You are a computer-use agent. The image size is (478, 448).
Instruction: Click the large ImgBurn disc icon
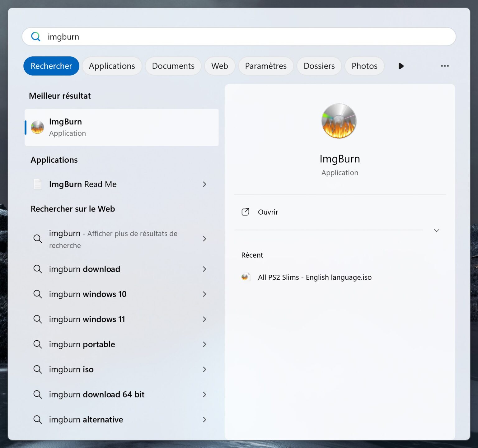point(339,121)
